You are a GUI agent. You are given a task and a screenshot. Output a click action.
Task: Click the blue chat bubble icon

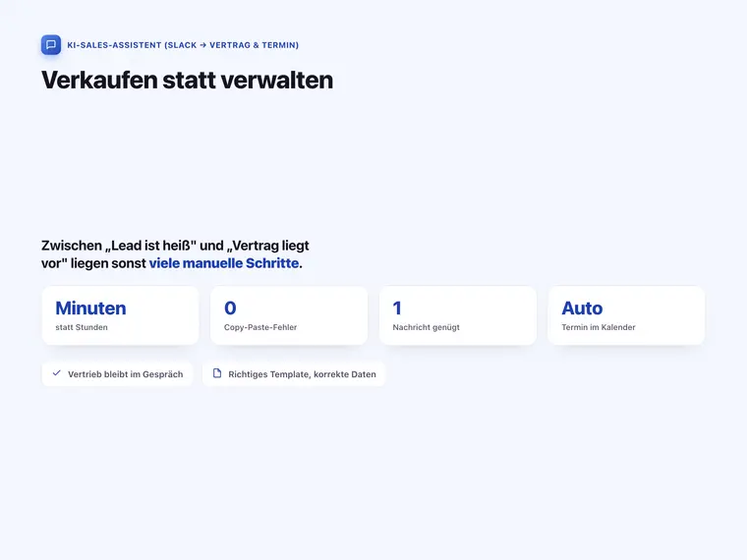point(51,45)
